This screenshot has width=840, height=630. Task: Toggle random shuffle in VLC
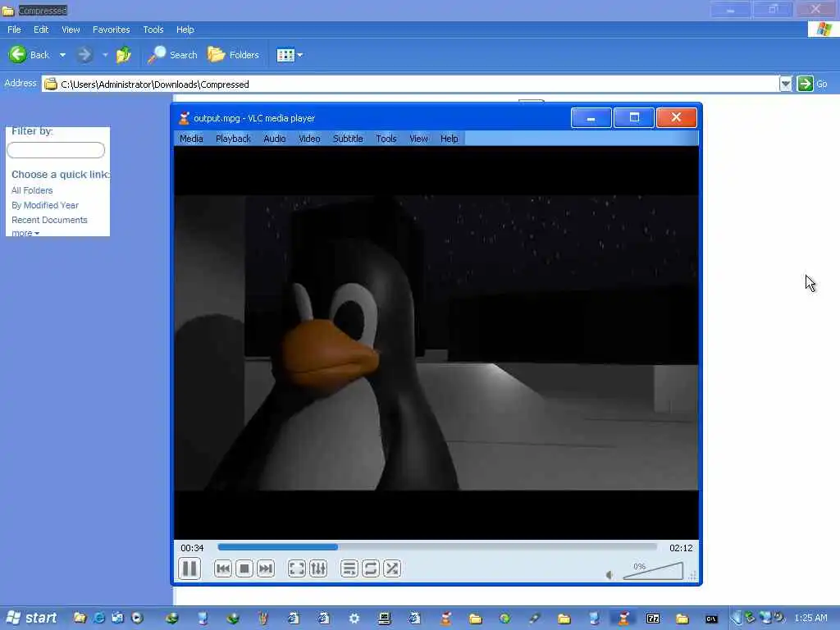pos(391,568)
